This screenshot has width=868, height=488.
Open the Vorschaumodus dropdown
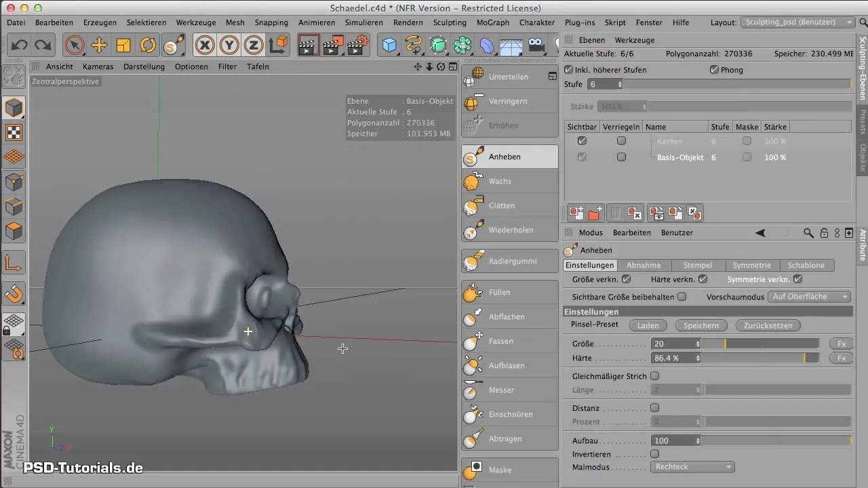click(810, 297)
